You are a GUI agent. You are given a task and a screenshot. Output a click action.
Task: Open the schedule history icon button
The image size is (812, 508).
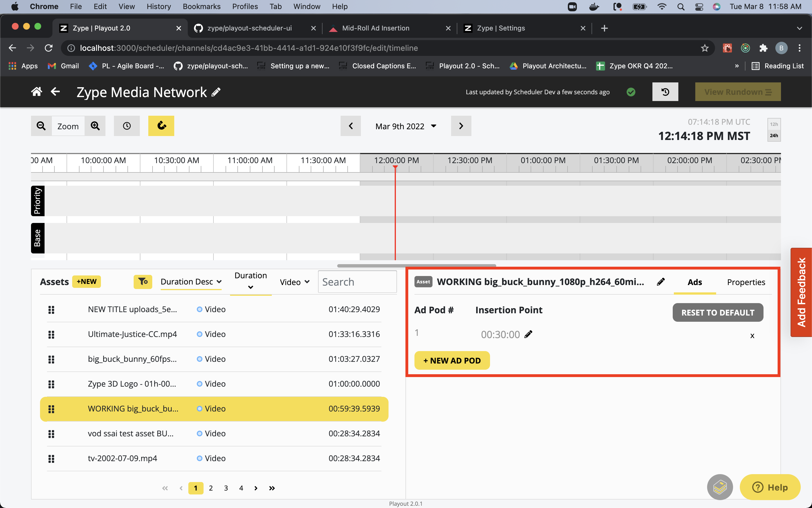point(665,92)
